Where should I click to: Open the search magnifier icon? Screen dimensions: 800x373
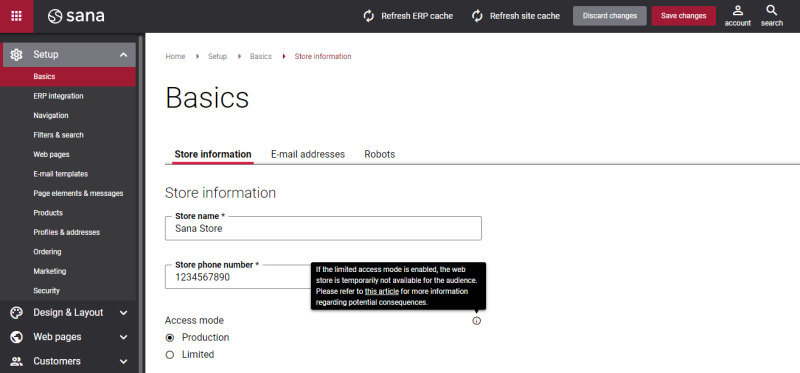click(772, 11)
